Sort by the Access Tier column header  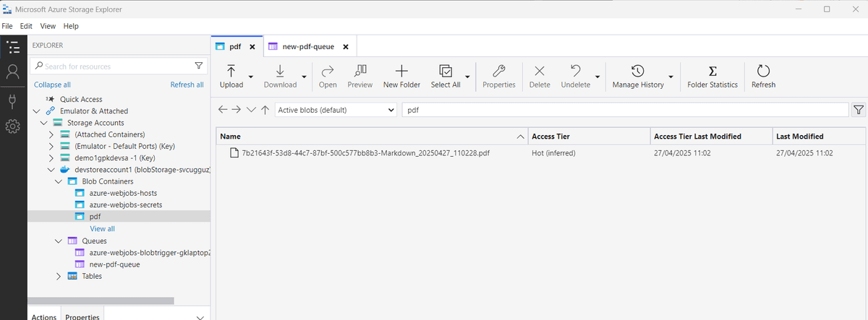pyautogui.click(x=589, y=136)
